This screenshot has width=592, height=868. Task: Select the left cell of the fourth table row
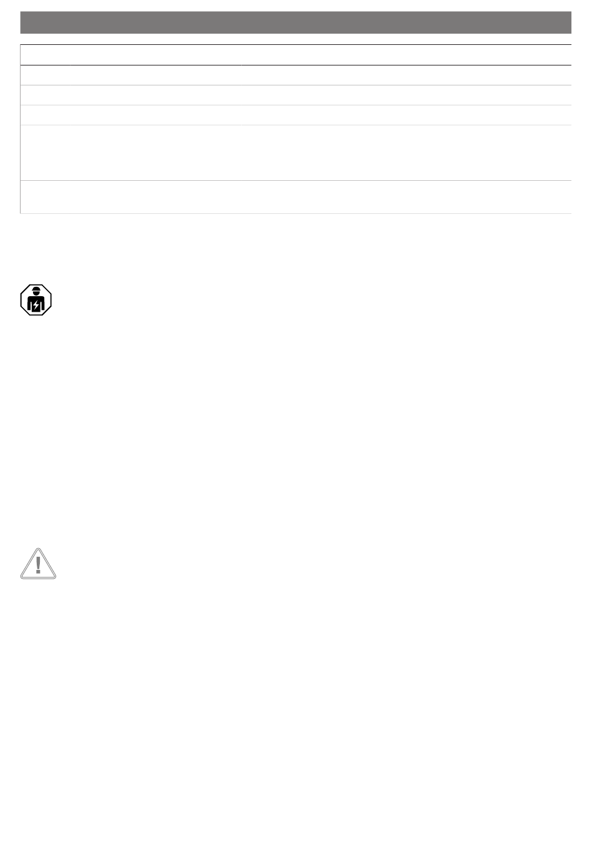pos(131,115)
